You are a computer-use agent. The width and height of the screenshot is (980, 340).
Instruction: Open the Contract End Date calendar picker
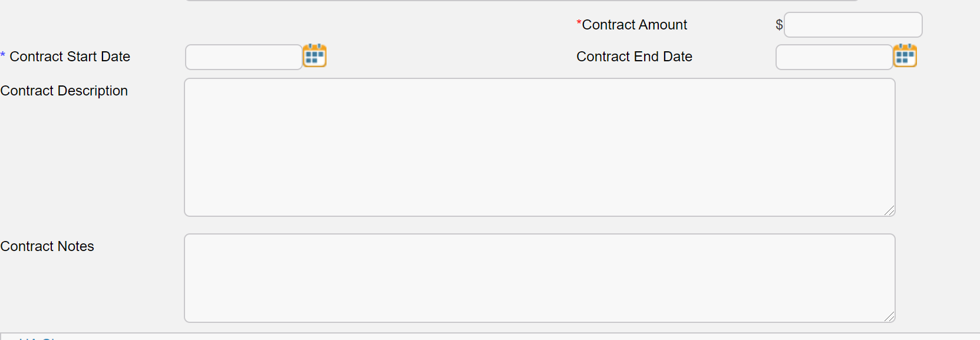coord(905,56)
